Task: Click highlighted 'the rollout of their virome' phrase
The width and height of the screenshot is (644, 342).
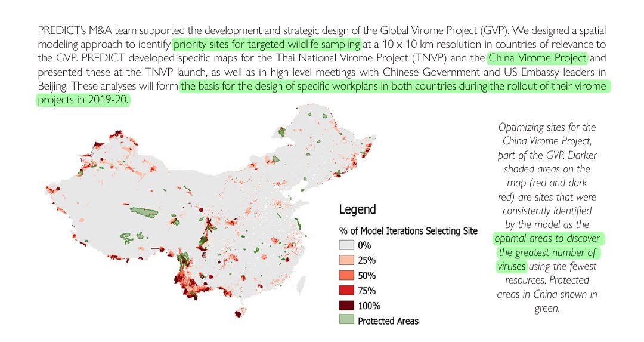Action: click(548, 87)
